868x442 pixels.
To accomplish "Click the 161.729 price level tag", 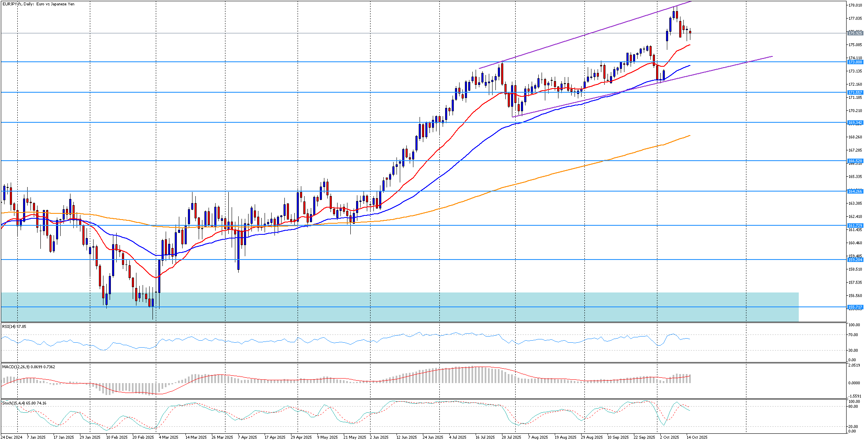I will click(855, 226).
